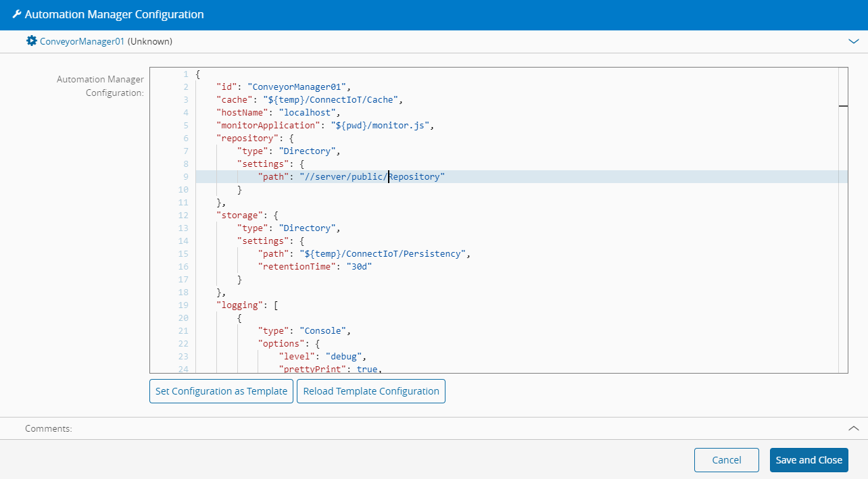Collapse the ConveyorManager01 section with its chevron
This screenshot has width=868, height=479.
click(x=853, y=41)
